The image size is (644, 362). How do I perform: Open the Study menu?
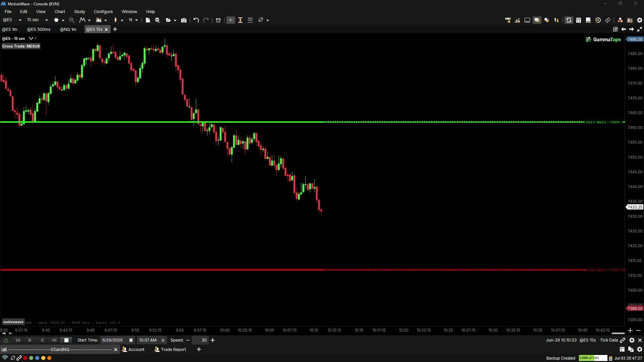79,11
